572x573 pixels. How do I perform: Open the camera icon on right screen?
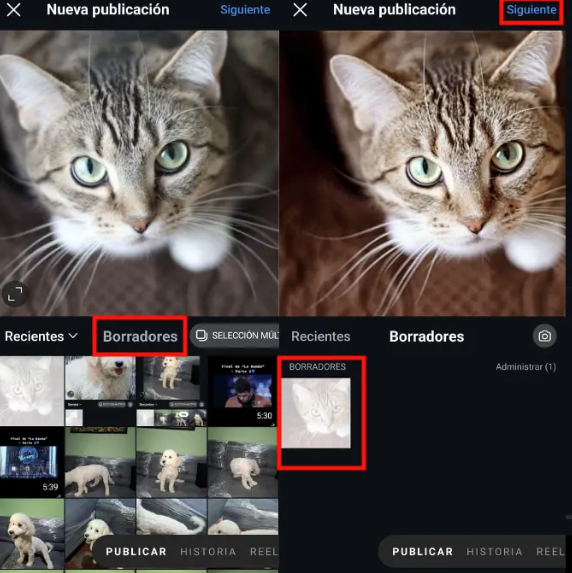[x=545, y=335]
